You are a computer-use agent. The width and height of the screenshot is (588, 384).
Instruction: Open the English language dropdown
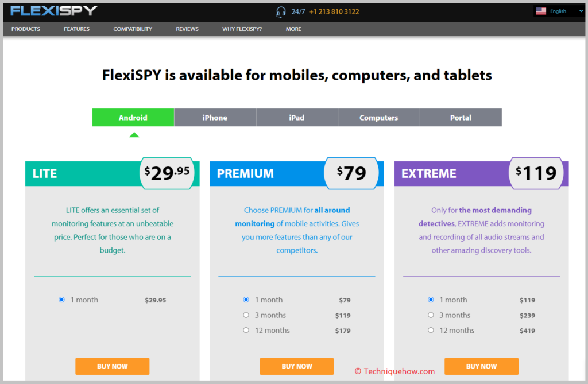click(x=559, y=11)
